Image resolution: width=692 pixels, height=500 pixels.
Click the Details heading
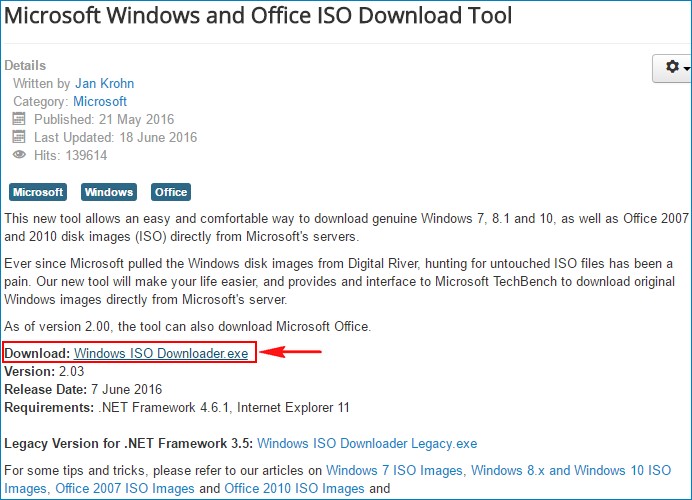pyautogui.click(x=25, y=65)
